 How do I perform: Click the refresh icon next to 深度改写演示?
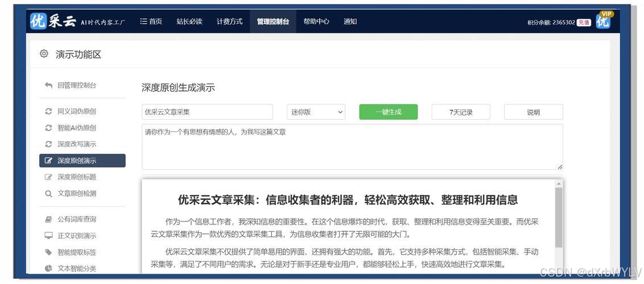click(x=48, y=144)
